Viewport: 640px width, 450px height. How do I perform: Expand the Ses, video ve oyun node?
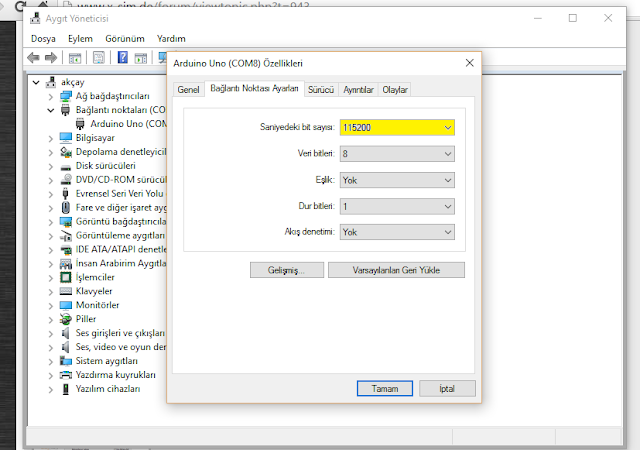[51, 348]
